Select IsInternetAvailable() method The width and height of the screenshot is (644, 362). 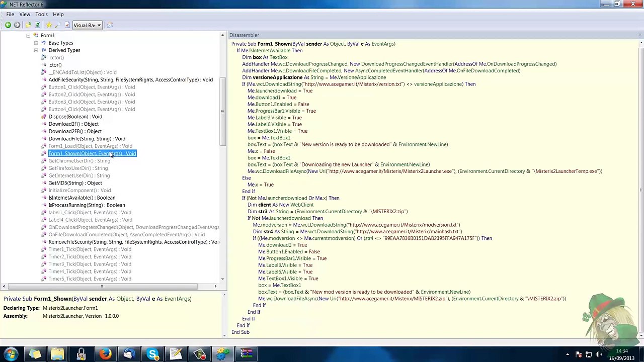[82, 198]
